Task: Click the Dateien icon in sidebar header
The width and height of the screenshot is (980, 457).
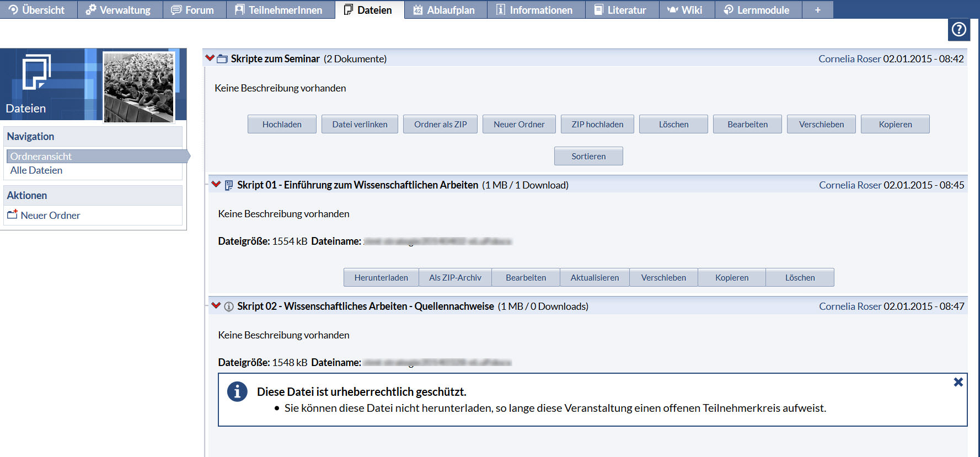Action: click(36, 72)
